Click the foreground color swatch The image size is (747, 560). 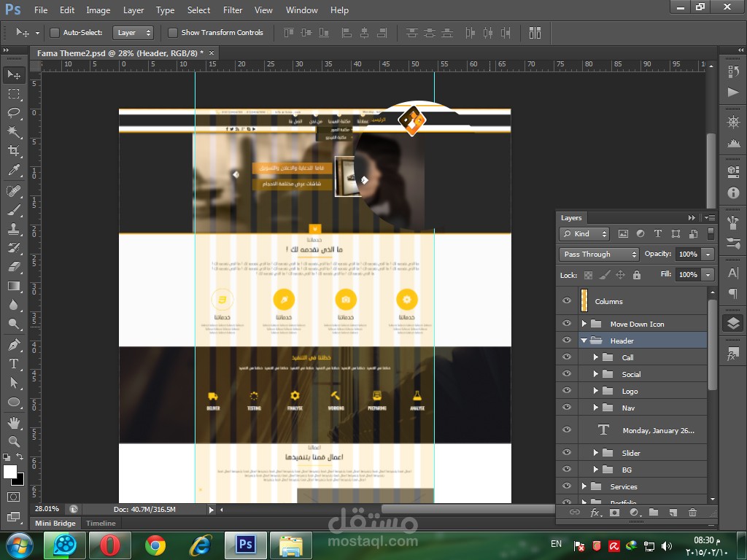tap(10, 472)
